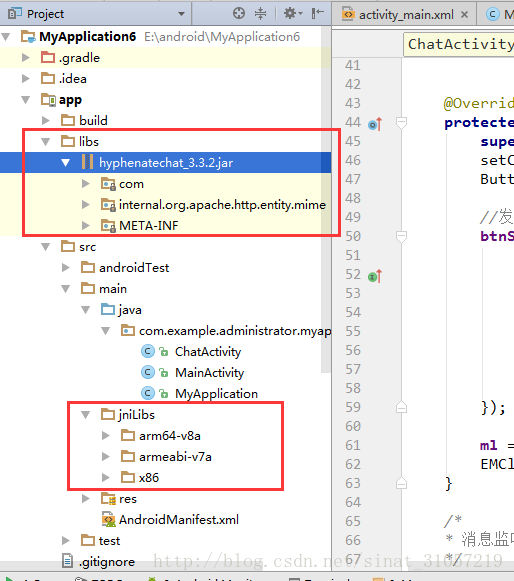The height and width of the screenshot is (581, 514).
Task: Expand the build folder
Action: tap(46, 120)
